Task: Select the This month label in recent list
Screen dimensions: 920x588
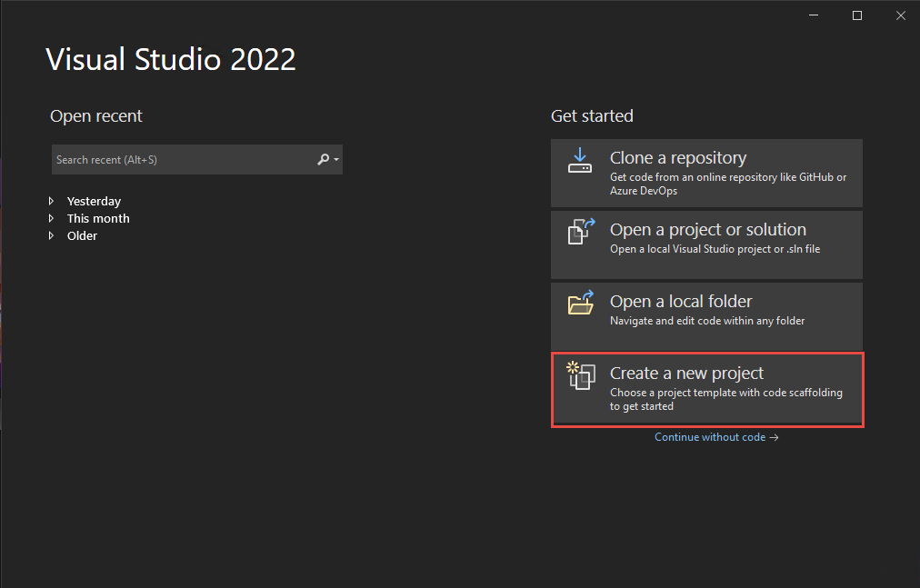Action: point(98,219)
